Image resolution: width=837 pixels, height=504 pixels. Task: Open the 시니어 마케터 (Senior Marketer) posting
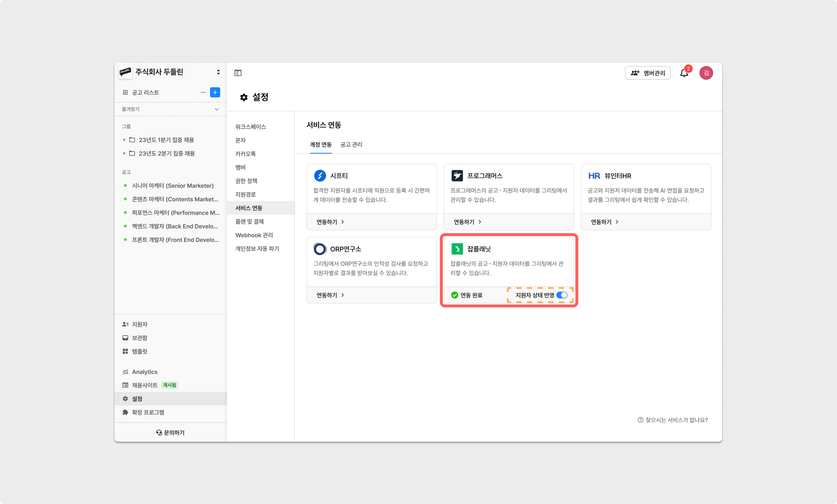172,186
